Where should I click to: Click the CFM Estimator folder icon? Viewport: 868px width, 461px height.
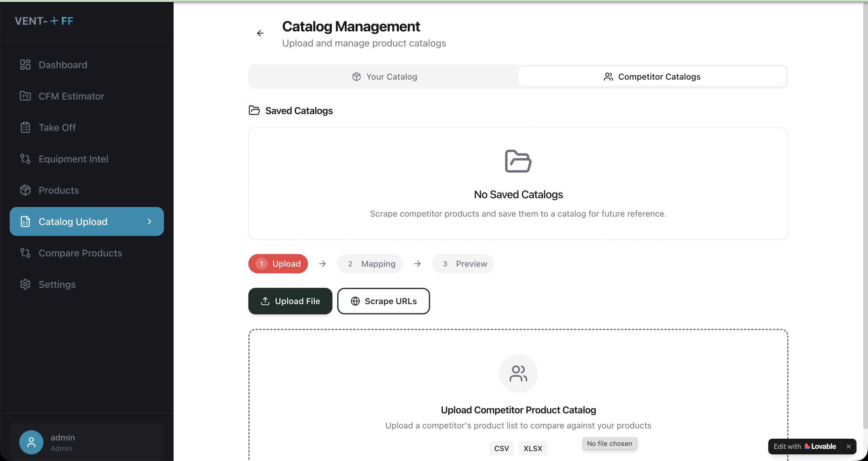pos(25,96)
